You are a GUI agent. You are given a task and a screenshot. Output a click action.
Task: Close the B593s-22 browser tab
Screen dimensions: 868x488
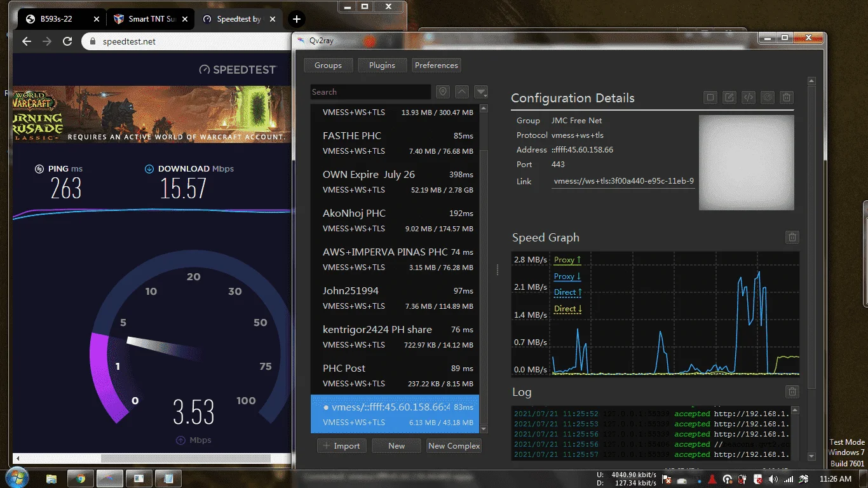pyautogui.click(x=97, y=19)
